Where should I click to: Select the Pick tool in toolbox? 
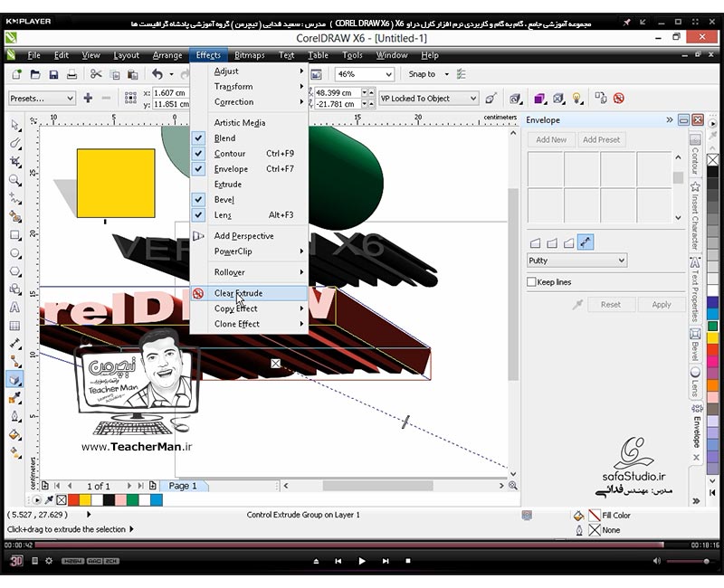[x=15, y=125]
